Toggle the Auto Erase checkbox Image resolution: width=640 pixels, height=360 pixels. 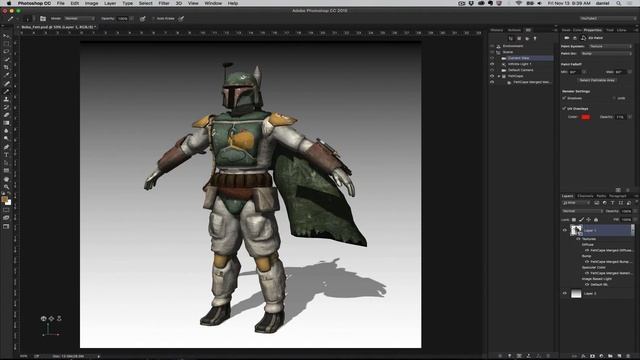pos(153,18)
